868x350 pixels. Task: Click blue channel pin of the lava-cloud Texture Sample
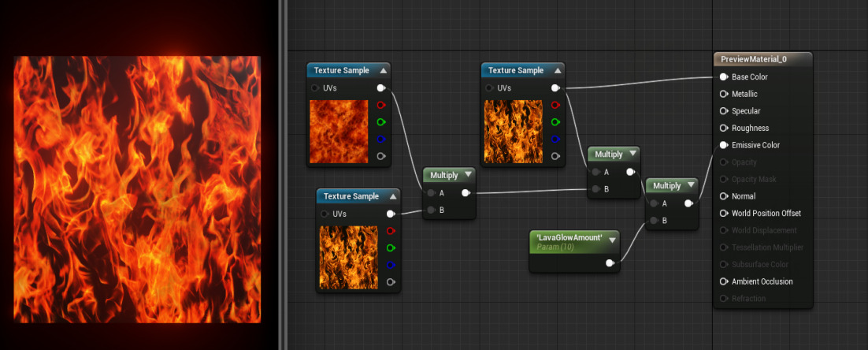click(381, 139)
